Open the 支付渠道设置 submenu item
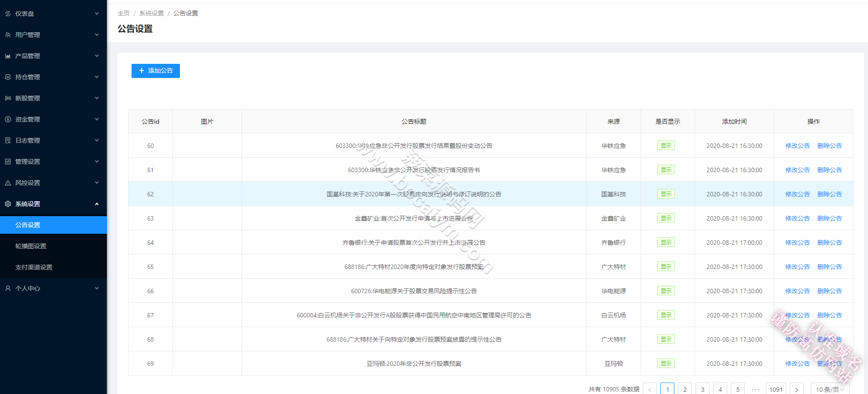Screen dimensions: 868x394 click(53, 267)
